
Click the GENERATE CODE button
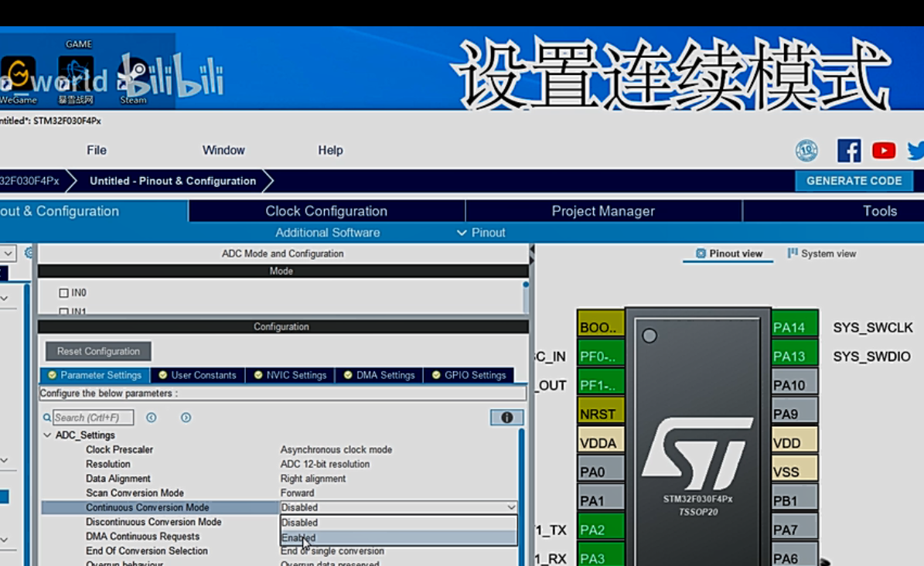(854, 180)
